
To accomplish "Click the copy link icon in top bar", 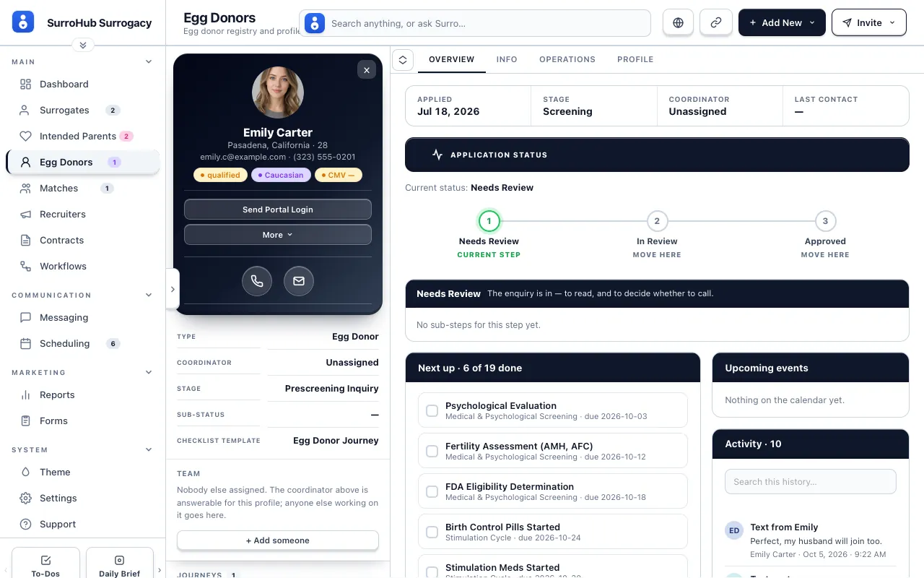I will coord(716,22).
